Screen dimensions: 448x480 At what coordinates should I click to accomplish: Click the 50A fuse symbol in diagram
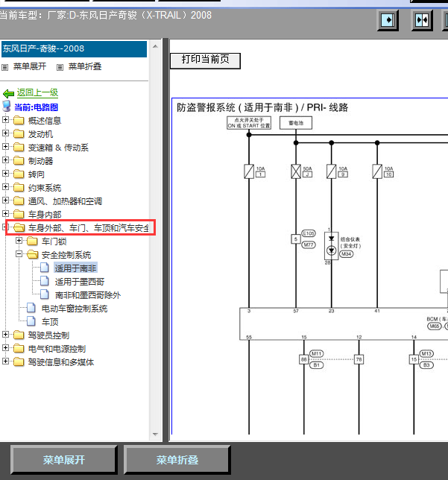(x=296, y=171)
